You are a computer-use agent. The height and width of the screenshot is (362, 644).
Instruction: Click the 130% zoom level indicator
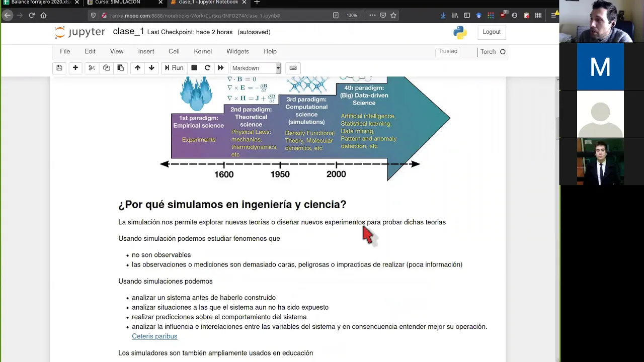tap(352, 16)
